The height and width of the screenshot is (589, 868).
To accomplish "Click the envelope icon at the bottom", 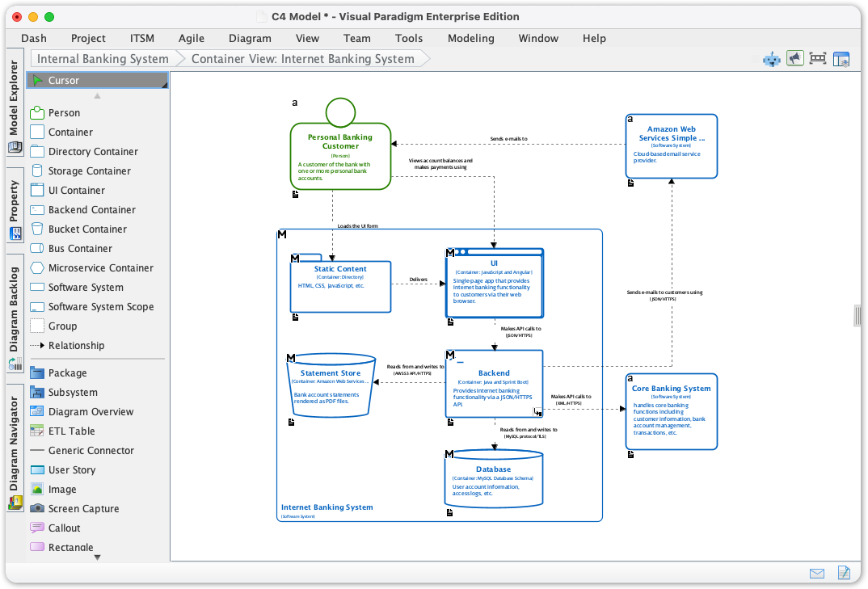I will (x=816, y=573).
